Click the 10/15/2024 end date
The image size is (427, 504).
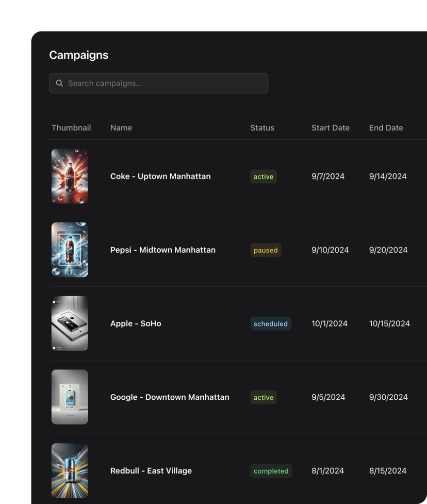coord(389,323)
